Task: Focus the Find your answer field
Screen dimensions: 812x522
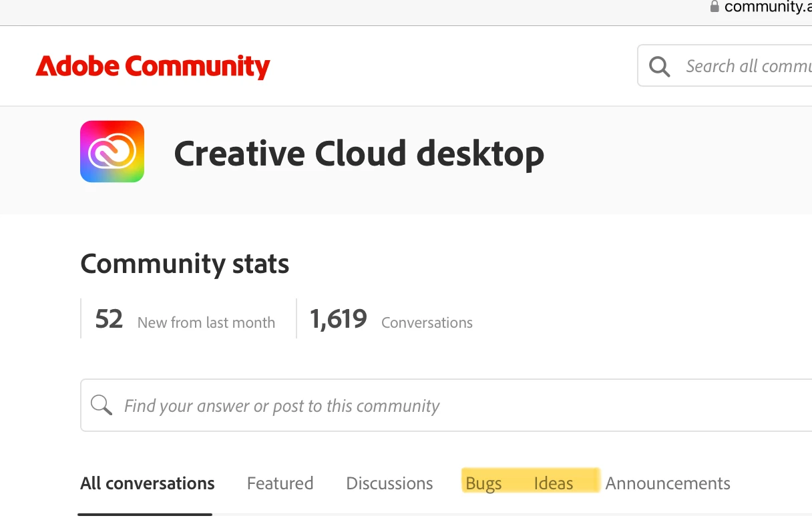Action: 446,405
